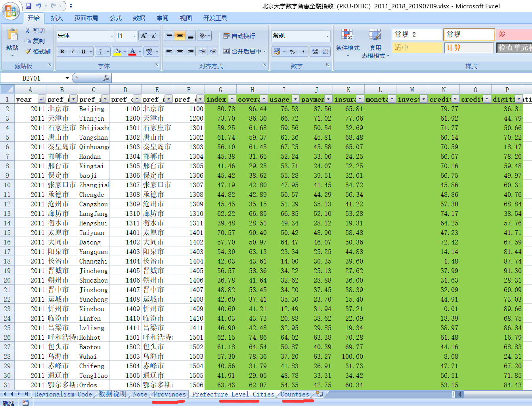The height and width of the screenshot is (406, 532).
Task: Click the percent style icon
Action: pyautogui.click(x=292, y=52)
